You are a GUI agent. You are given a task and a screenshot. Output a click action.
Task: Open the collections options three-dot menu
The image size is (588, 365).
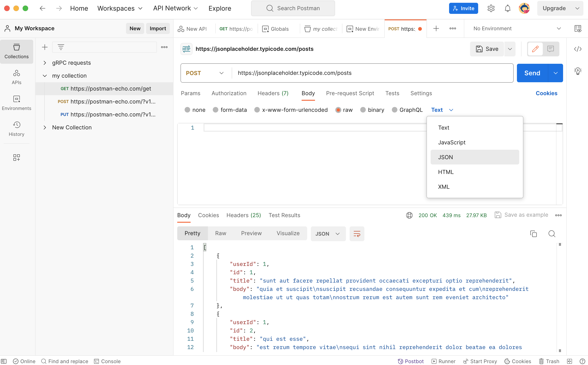coord(164,47)
